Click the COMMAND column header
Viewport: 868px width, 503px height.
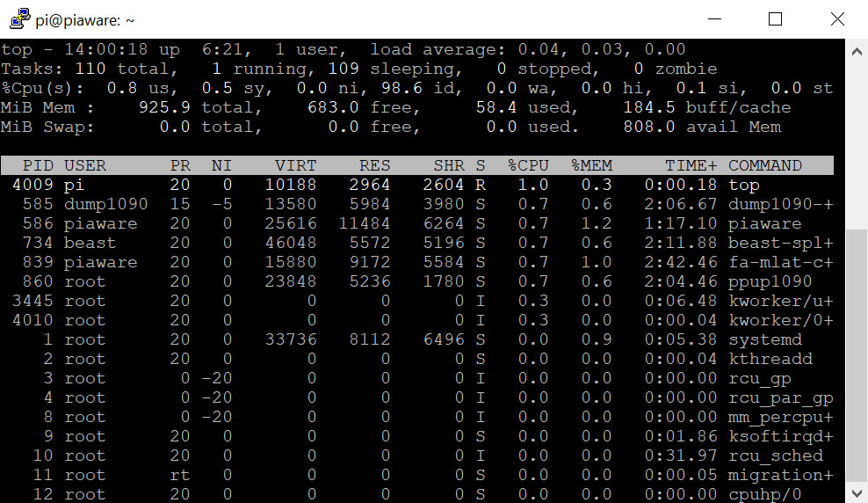(x=765, y=165)
